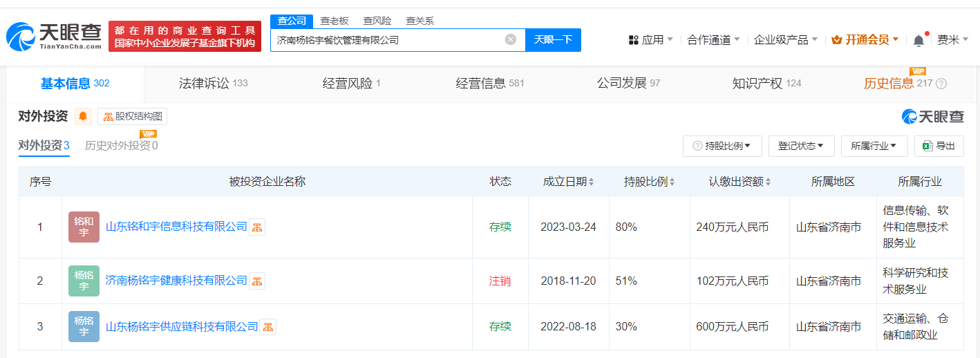The height and width of the screenshot is (358, 980).
Task: Click the help question mark beside 历史信息
Action: coord(941,84)
